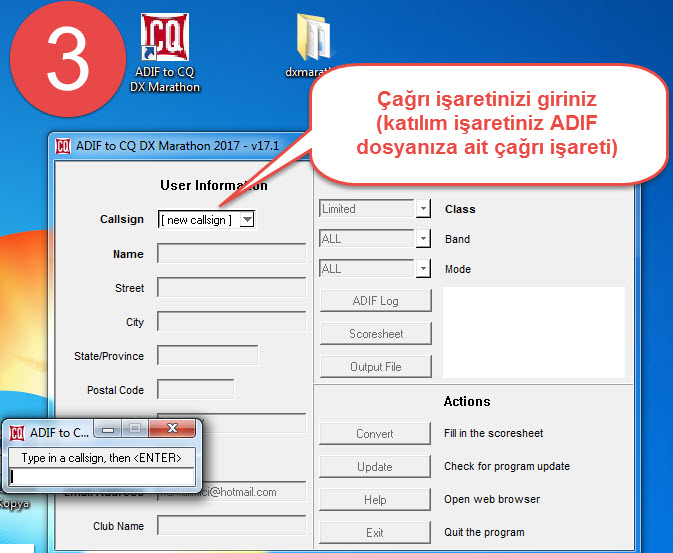Click the Help button
The image size is (673, 553).
point(375,500)
